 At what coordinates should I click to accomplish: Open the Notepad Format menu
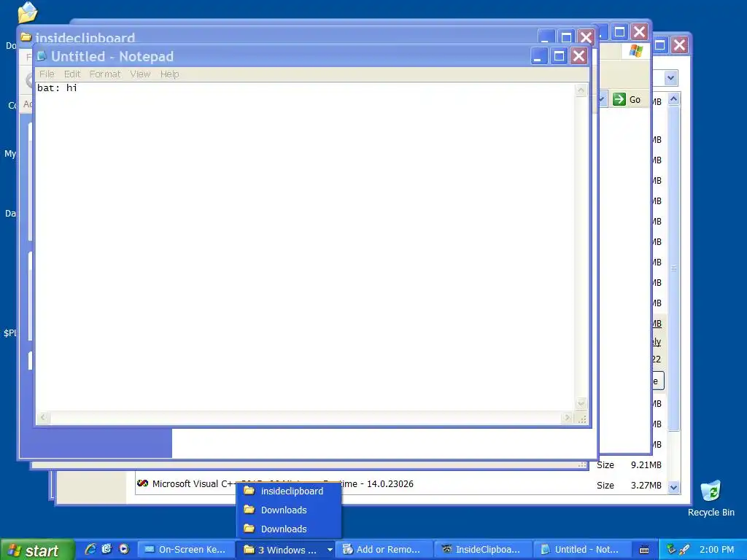(105, 74)
